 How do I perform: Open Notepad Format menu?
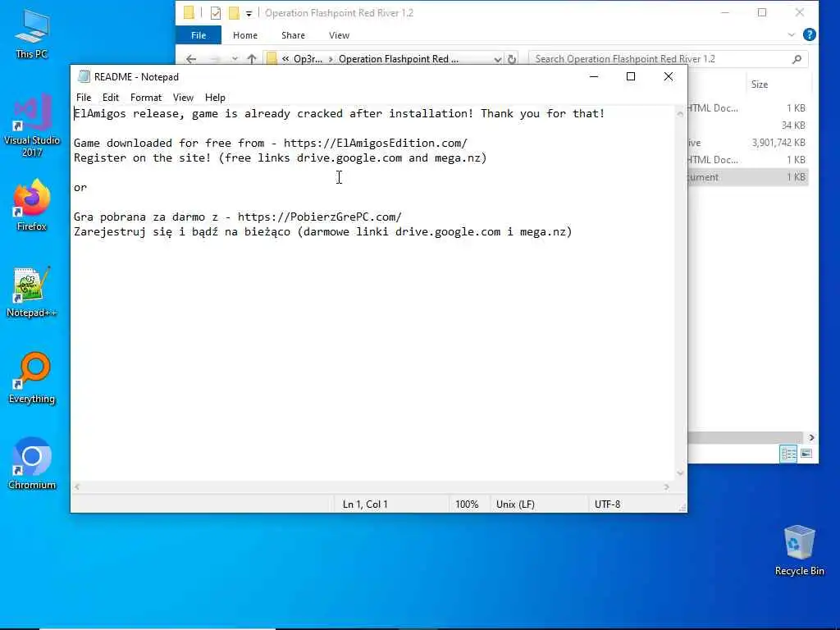[146, 98]
